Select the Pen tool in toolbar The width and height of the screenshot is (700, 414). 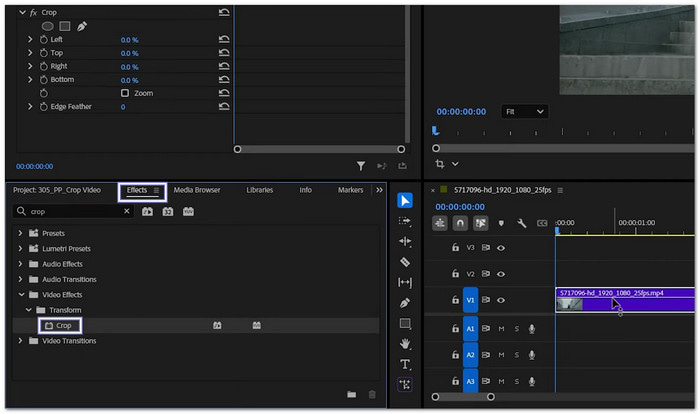click(x=405, y=303)
